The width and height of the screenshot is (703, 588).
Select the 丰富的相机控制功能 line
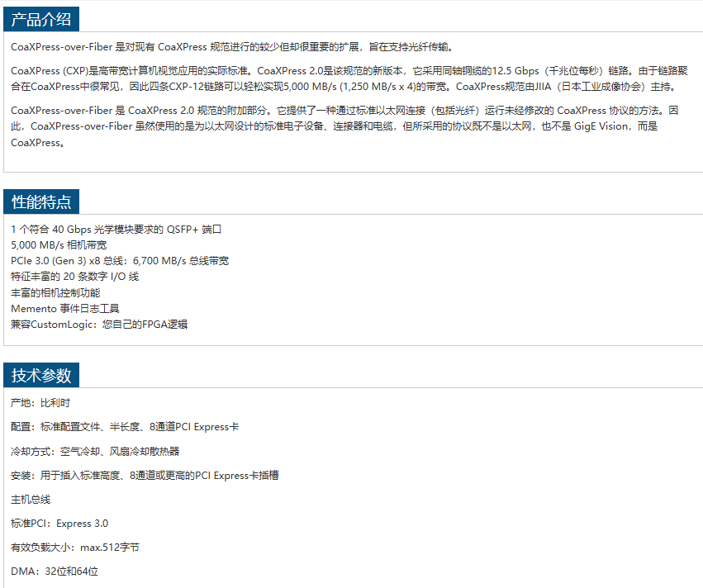tap(55, 292)
